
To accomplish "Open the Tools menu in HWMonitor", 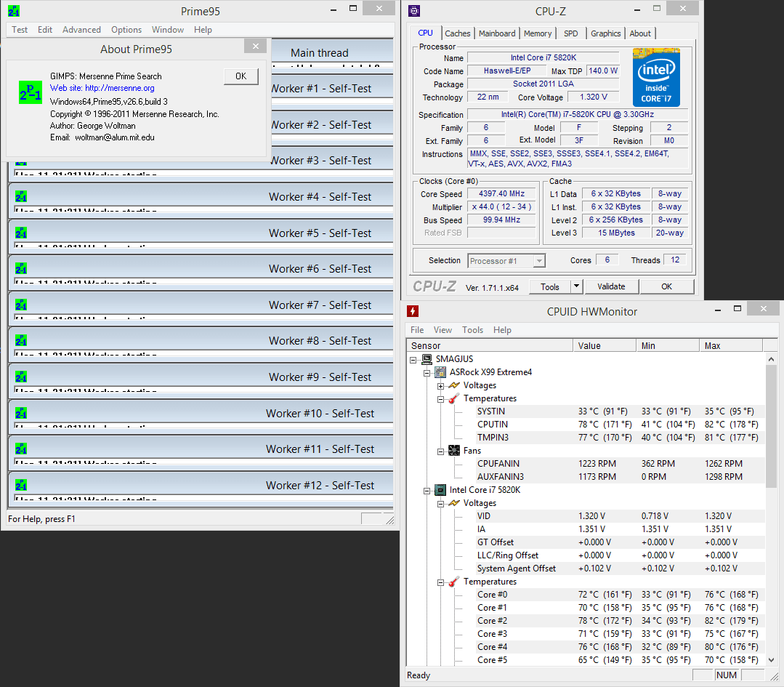I will (x=472, y=330).
